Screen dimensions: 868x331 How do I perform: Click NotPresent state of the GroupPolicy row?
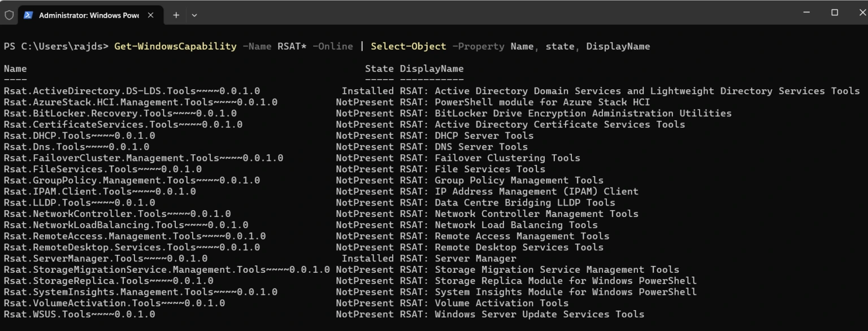click(x=365, y=180)
